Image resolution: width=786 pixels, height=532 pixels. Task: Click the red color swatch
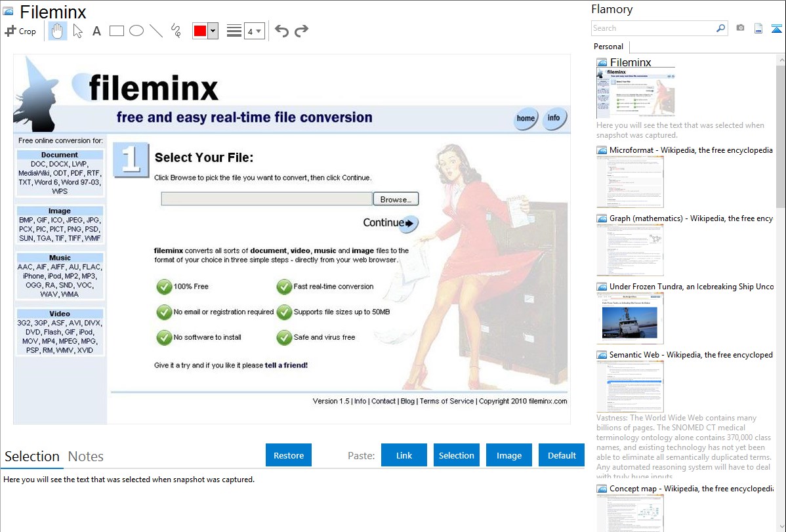click(x=200, y=31)
